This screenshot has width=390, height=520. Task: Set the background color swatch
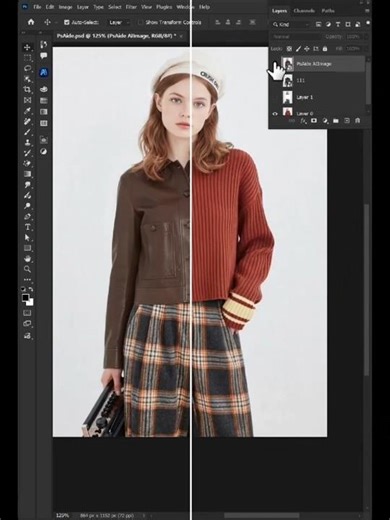click(30, 303)
